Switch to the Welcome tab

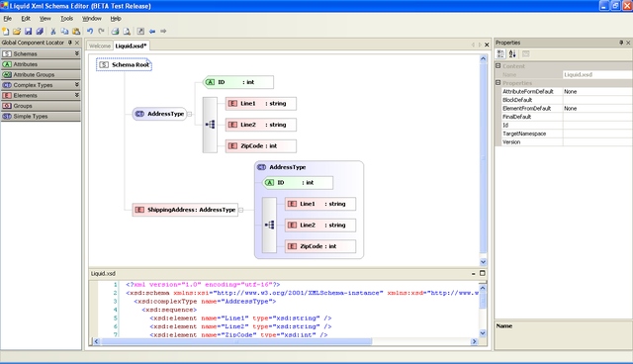(100, 46)
